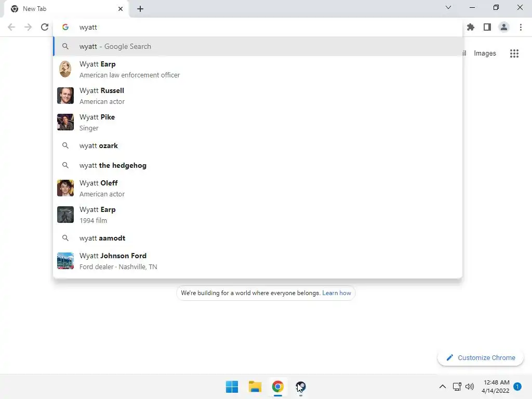Image resolution: width=532 pixels, height=399 pixels.
Task: Follow the Learn how link
Action: click(337, 293)
